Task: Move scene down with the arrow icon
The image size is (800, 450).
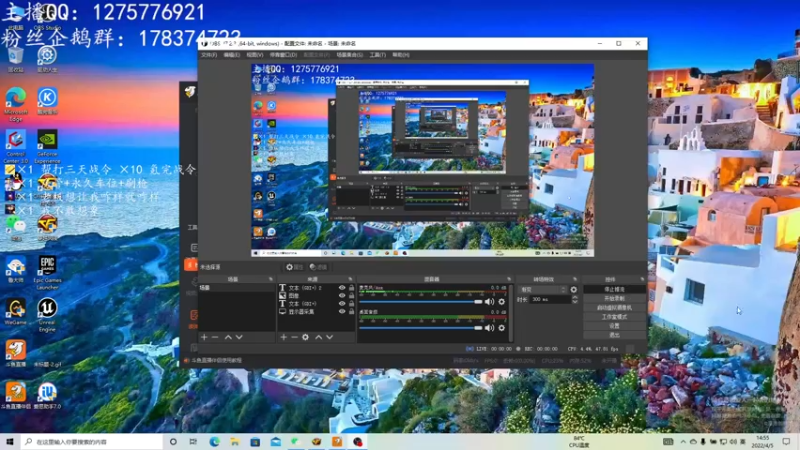Action: [239, 337]
